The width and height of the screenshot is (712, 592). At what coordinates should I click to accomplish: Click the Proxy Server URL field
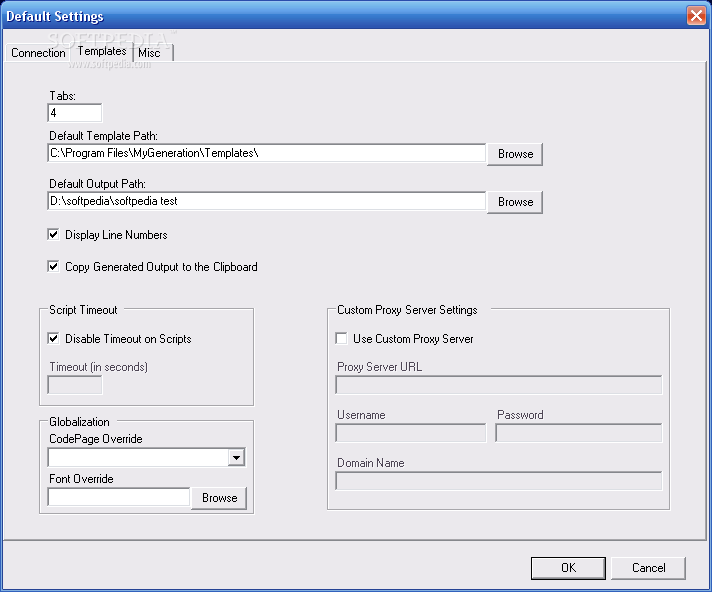[499, 385]
